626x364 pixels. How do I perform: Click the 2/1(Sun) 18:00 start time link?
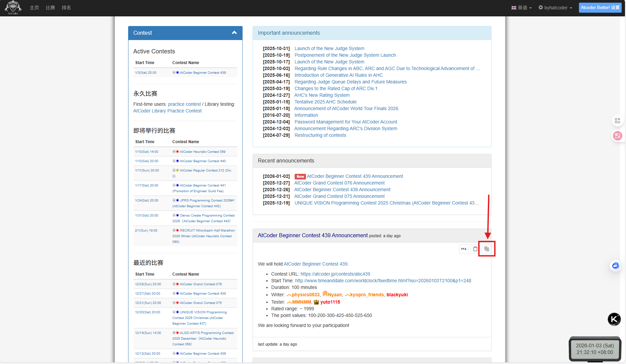coord(146,231)
